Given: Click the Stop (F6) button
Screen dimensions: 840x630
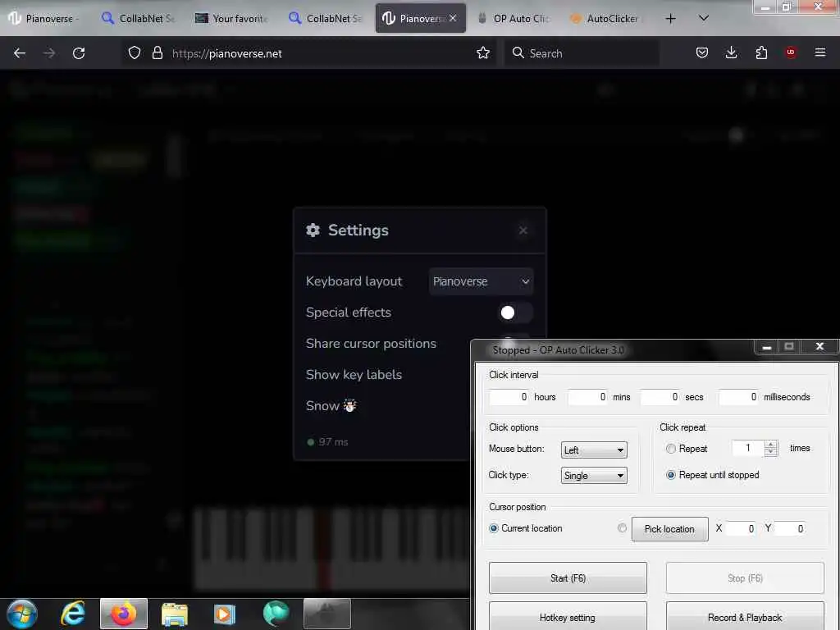Looking at the screenshot, I should pyautogui.click(x=745, y=578).
